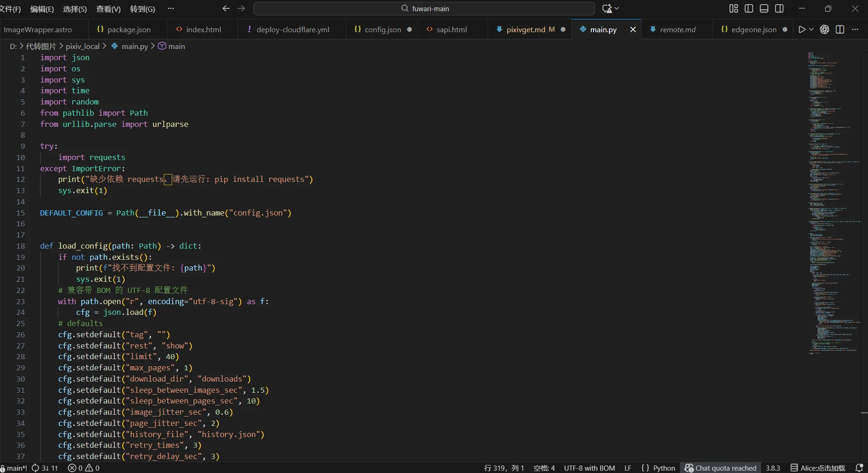Switch to the sapi.html tab

tap(452, 29)
